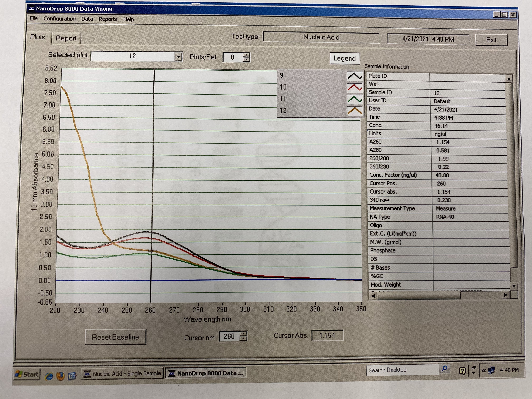Increment the Cursor nm stepper
Viewport: 532px width, 399px height.
coord(244,334)
